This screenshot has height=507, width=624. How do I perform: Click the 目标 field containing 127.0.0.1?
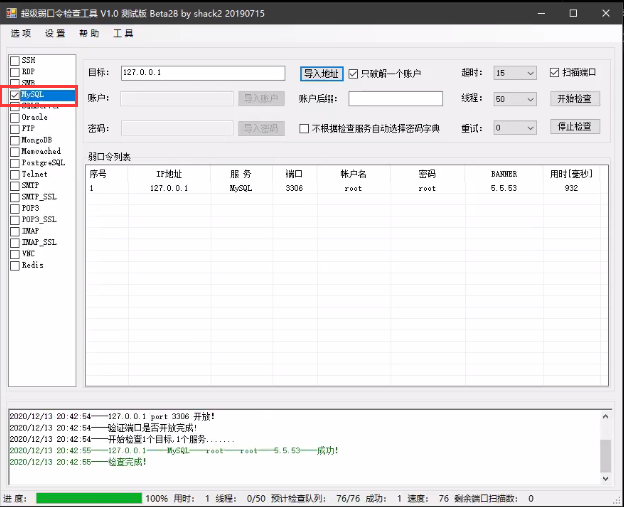click(202, 73)
